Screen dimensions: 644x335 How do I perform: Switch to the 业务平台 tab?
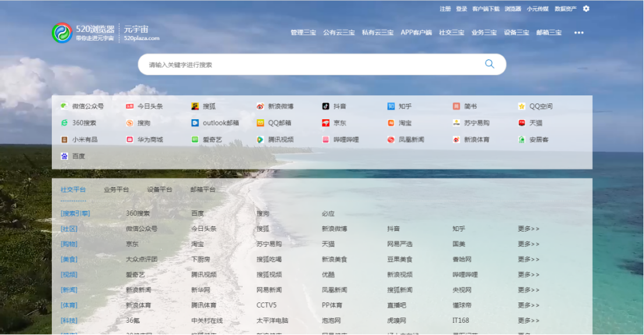116,190
